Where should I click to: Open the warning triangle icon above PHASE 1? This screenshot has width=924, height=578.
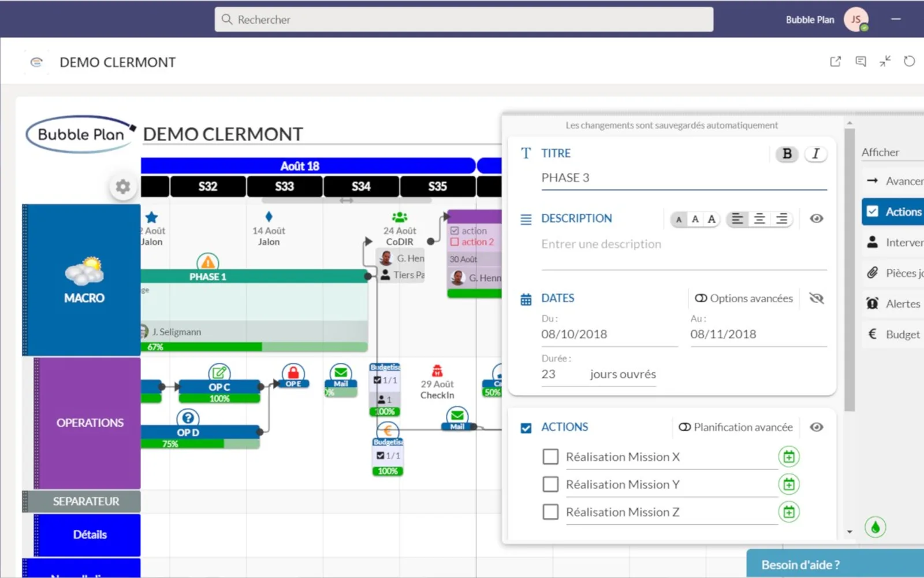coord(208,262)
